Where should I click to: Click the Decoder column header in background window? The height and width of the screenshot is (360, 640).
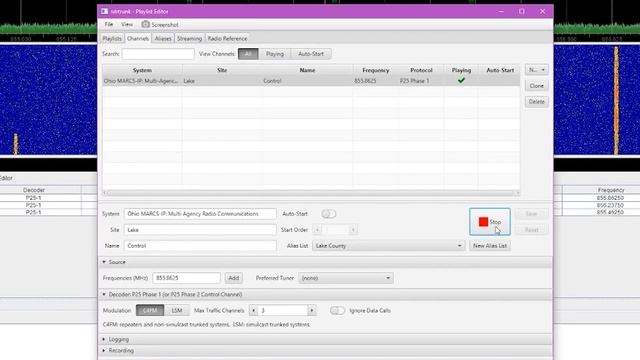(x=34, y=190)
